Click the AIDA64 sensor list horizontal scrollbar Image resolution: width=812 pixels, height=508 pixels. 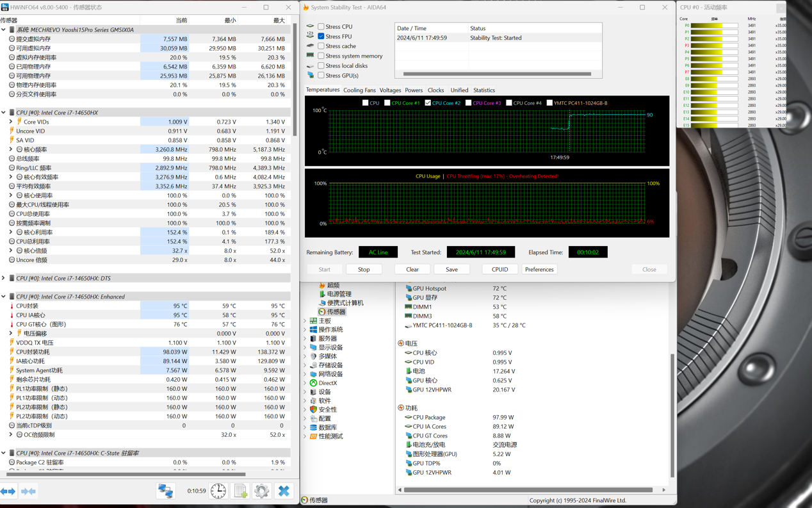[528, 490]
